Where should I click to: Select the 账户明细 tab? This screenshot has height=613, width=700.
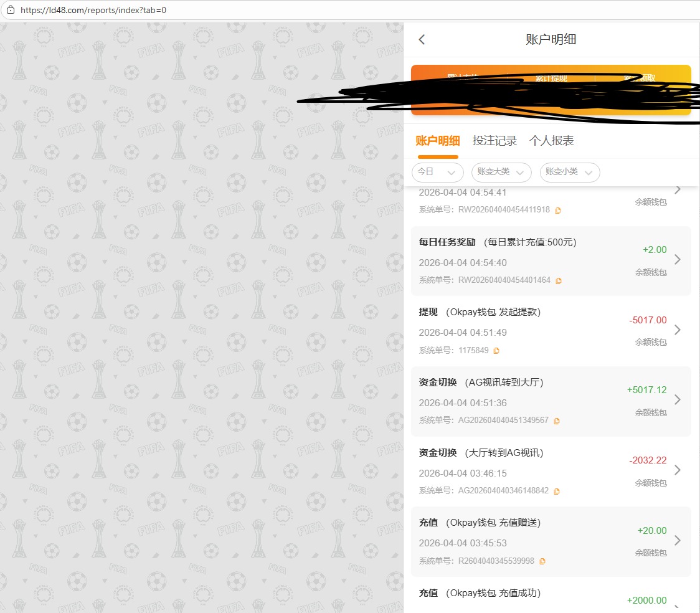(438, 141)
